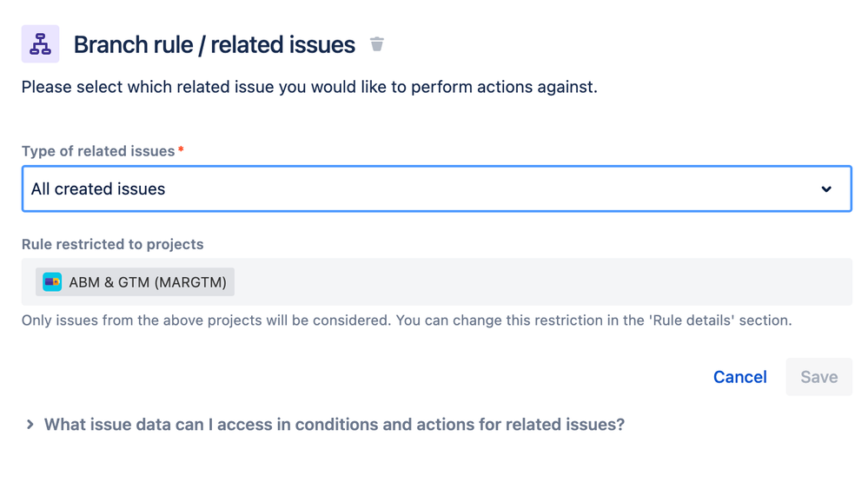Image resolution: width=868 pixels, height=502 pixels.
Task: Cancel the branch rule changes
Action: tap(739, 377)
